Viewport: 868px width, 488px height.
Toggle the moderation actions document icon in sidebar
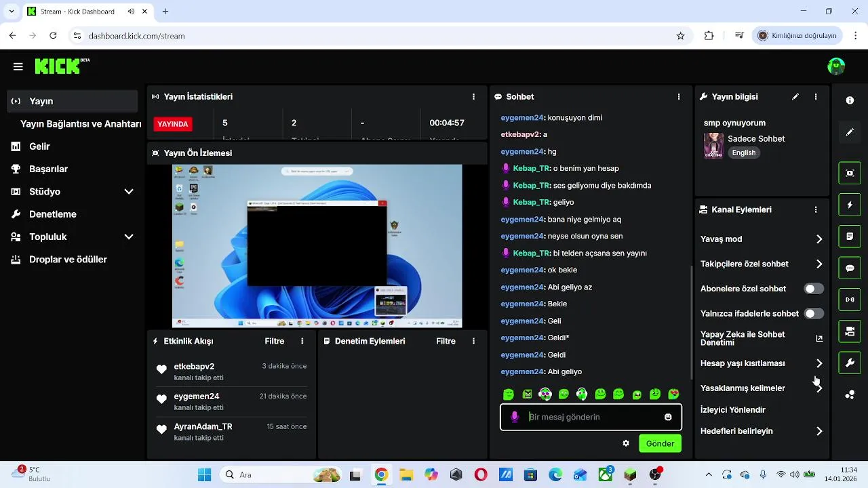pyautogui.click(x=850, y=237)
